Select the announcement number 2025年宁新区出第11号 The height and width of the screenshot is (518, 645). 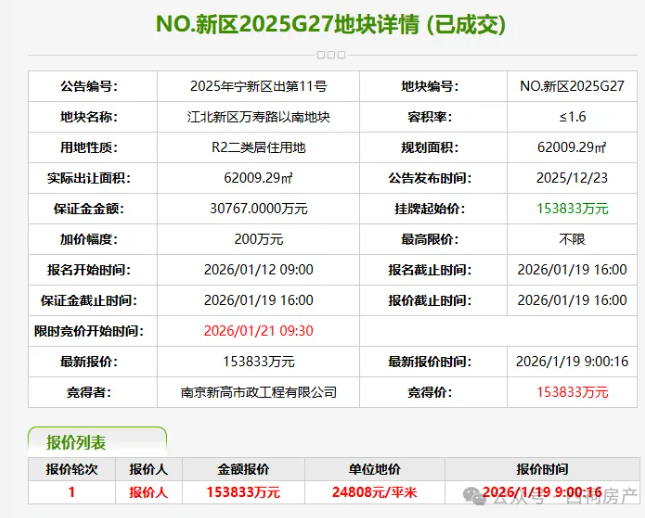[258, 87]
